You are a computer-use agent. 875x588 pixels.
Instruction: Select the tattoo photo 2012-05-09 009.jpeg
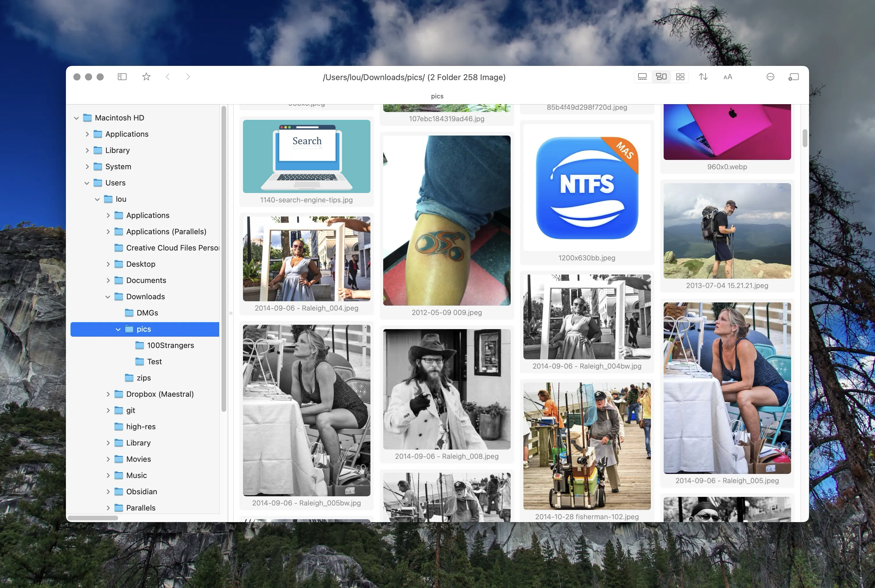tap(447, 221)
